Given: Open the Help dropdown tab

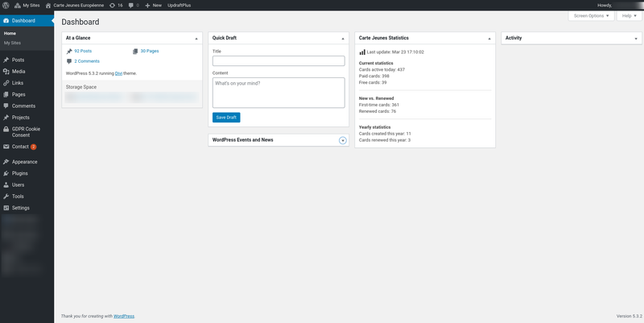Looking at the screenshot, I should tap(630, 15).
